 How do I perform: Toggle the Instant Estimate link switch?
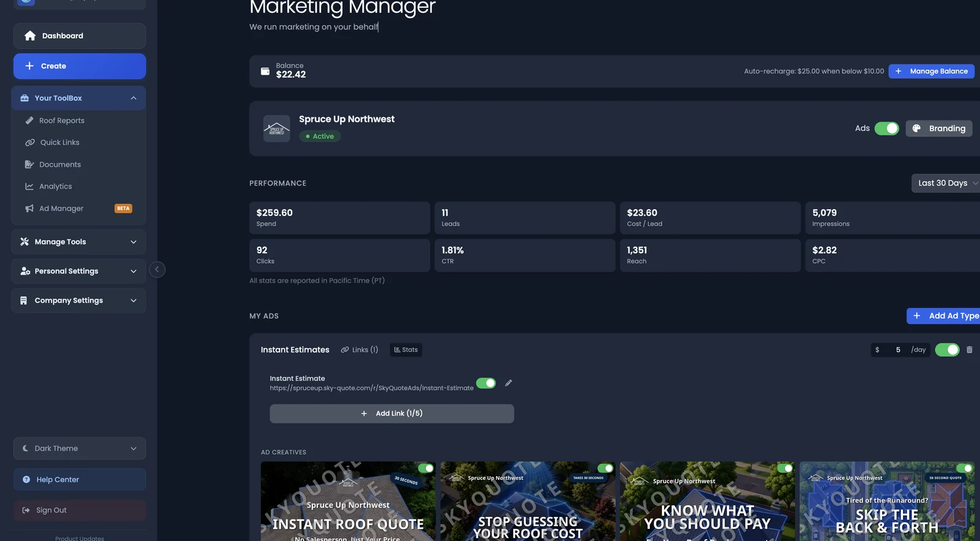click(486, 383)
